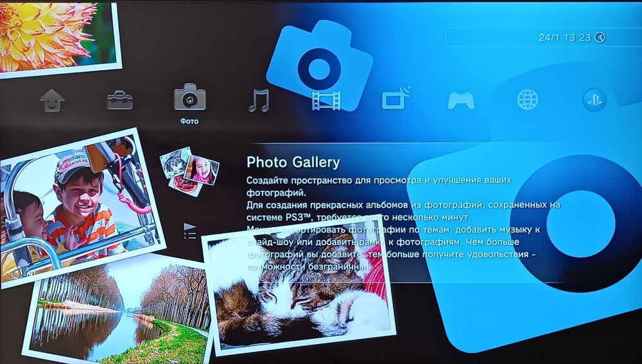Open the Settings toolbox category
Viewport: 642px width, 364px height.
(x=119, y=100)
